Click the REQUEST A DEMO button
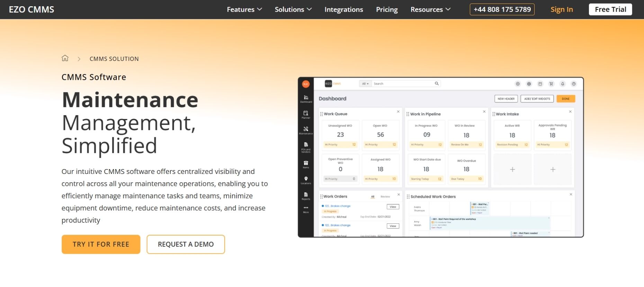This screenshot has width=644, height=287. (x=186, y=244)
